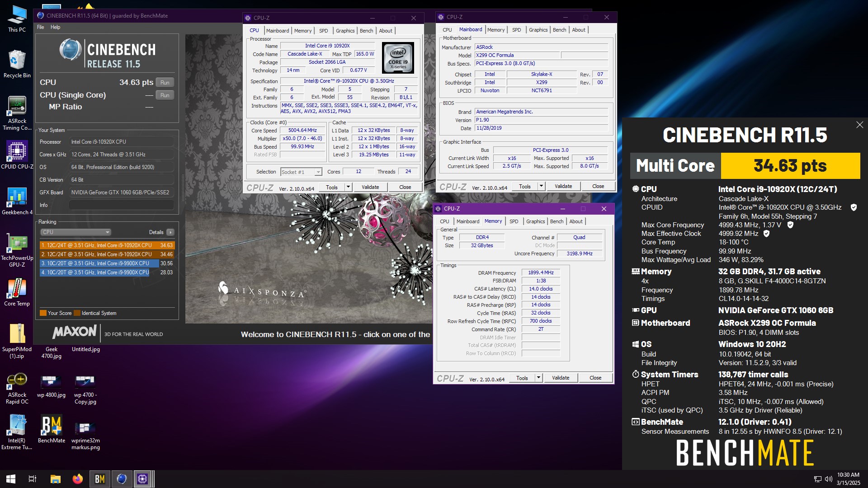
Task: Launch Intel Extreme Tuning Utility shortcut
Action: click(x=17, y=432)
